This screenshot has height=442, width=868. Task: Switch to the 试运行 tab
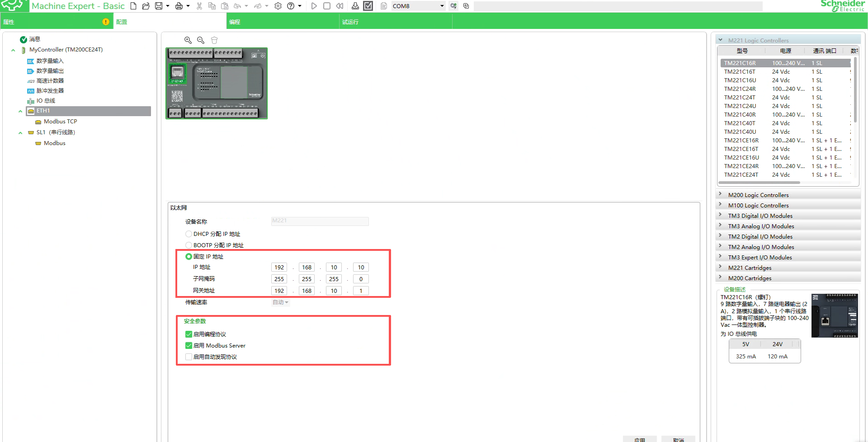click(350, 22)
